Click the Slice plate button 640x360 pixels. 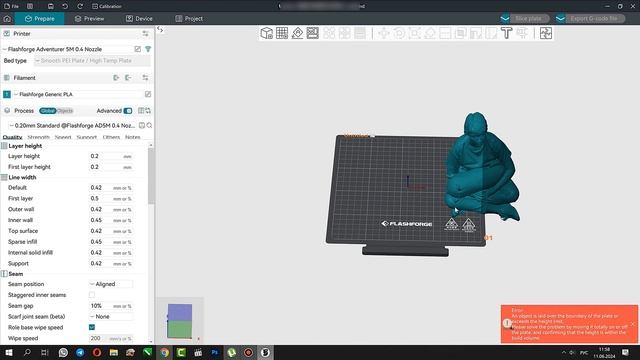pos(529,19)
